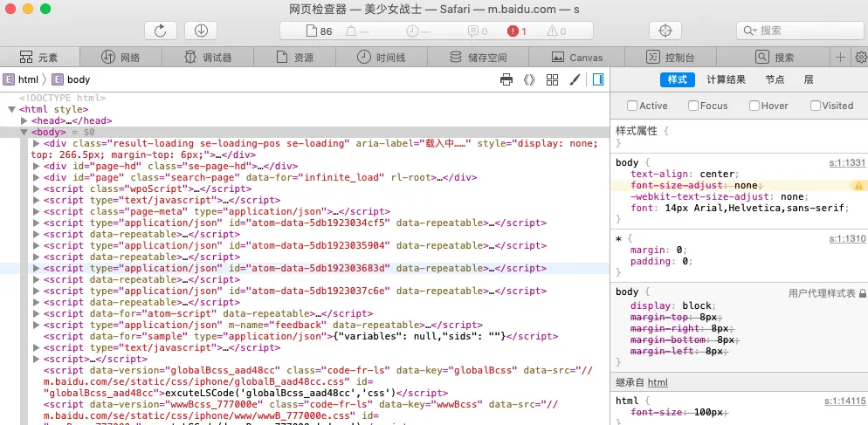
Task: Click the inherited-from html link
Action: point(658,382)
